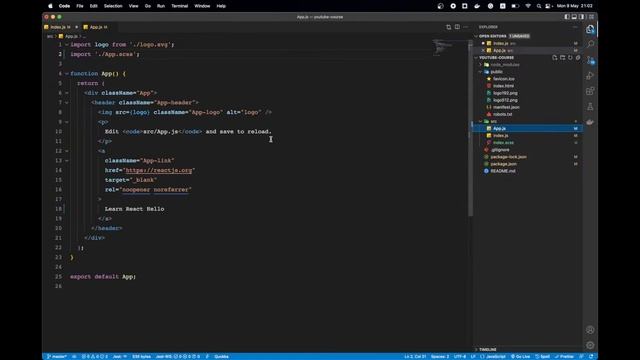The image size is (640, 360).
Task: Toggle primary side bar layout icon
Action: (567, 17)
